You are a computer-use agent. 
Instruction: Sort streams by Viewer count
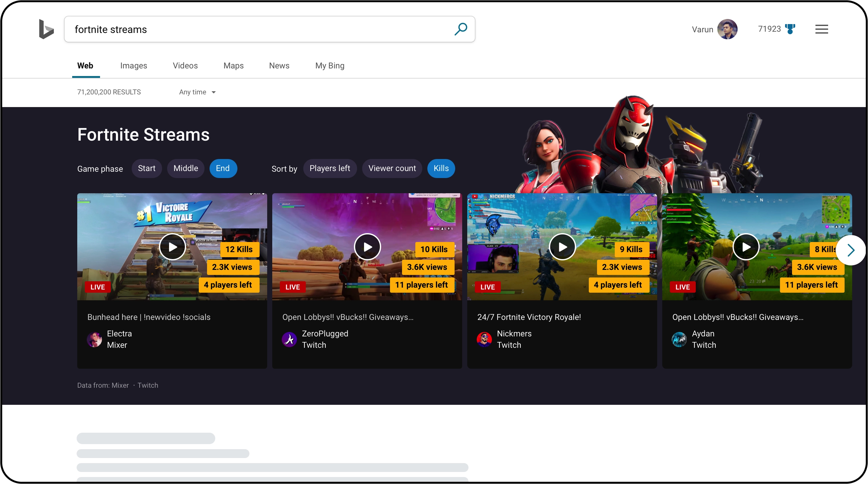coord(392,168)
